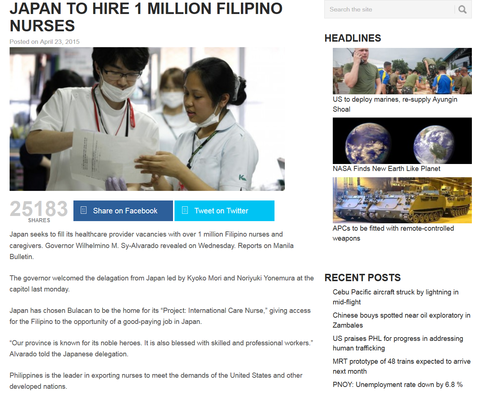Open PNOY unemployment rate post
The image size is (480, 398).
tap(397, 385)
